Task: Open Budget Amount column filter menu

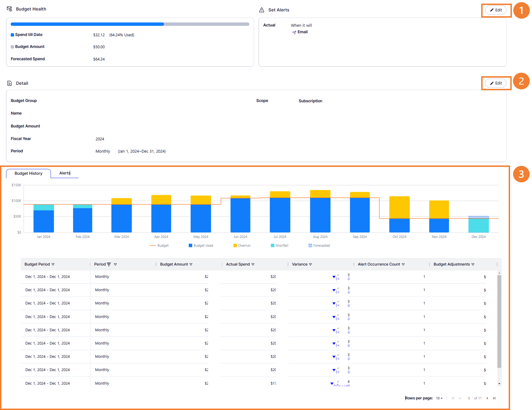Action: [x=191, y=264]
